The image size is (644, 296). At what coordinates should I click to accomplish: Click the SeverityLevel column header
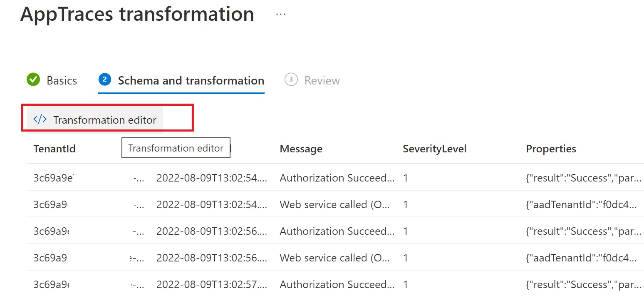(434, 149)
